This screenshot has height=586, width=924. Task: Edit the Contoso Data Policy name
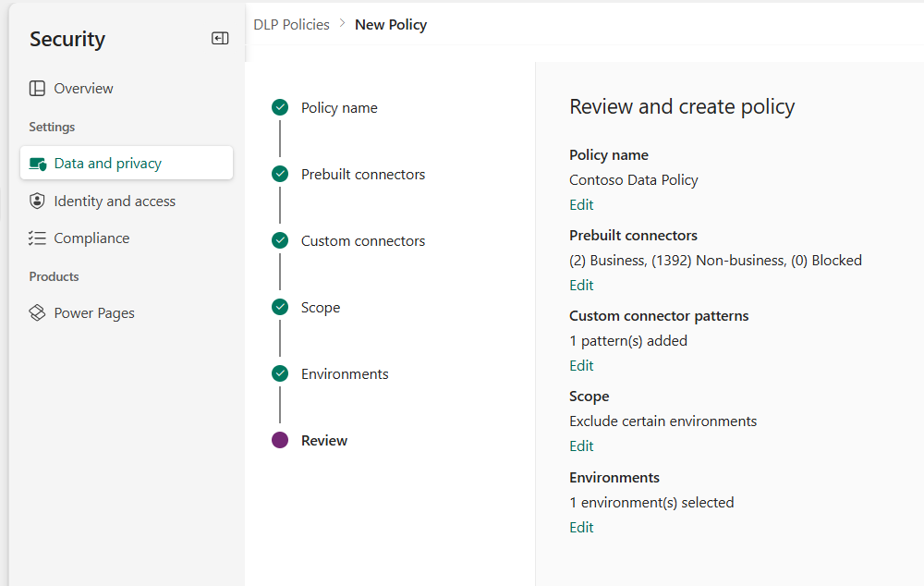[x=581, y=204]
